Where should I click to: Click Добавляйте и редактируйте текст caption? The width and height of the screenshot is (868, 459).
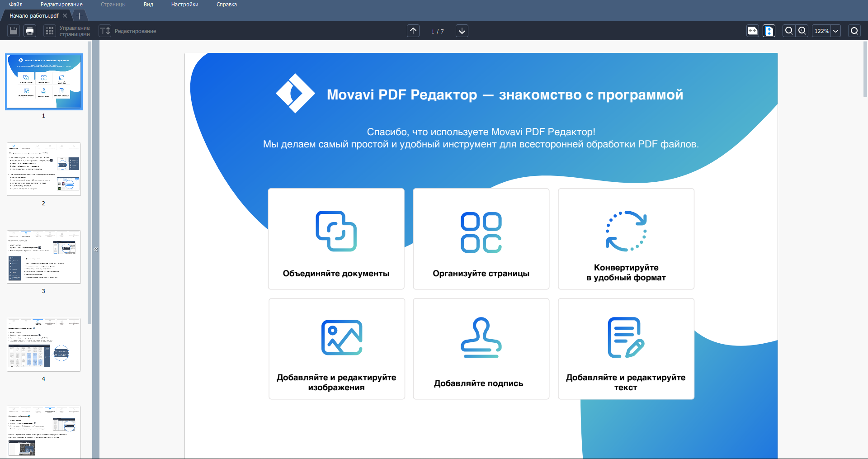pos(626,383)
